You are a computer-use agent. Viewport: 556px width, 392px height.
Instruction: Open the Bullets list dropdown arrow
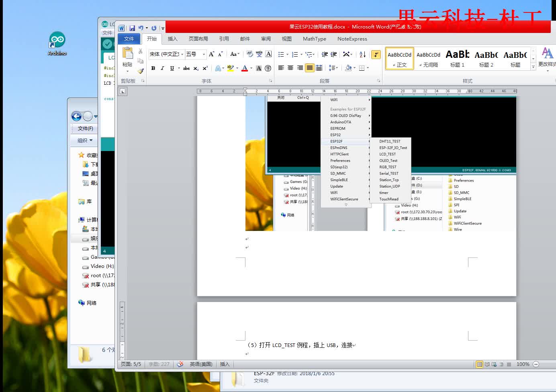[287, 54]
